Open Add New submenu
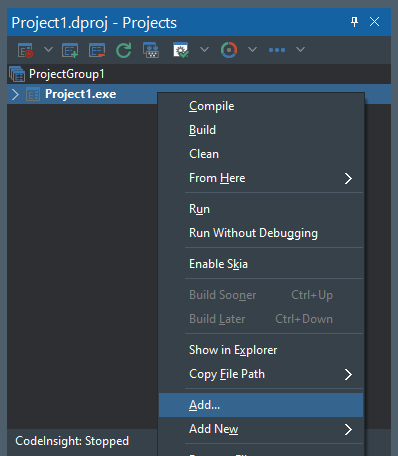The height and width of the screenshot is (456, 398). pos(261,429)
